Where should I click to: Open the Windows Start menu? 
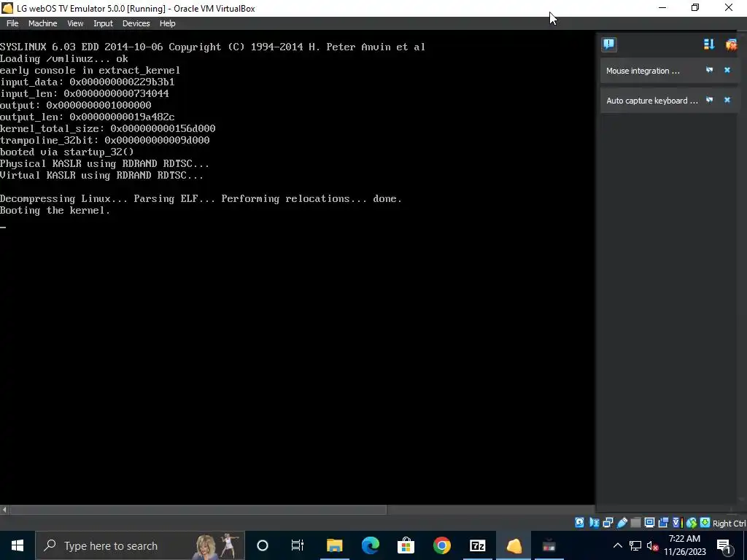coord(18,545)
